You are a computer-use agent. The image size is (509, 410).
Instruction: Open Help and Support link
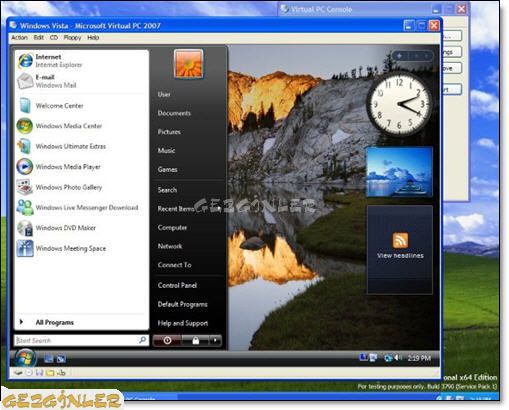click(183, 323)
